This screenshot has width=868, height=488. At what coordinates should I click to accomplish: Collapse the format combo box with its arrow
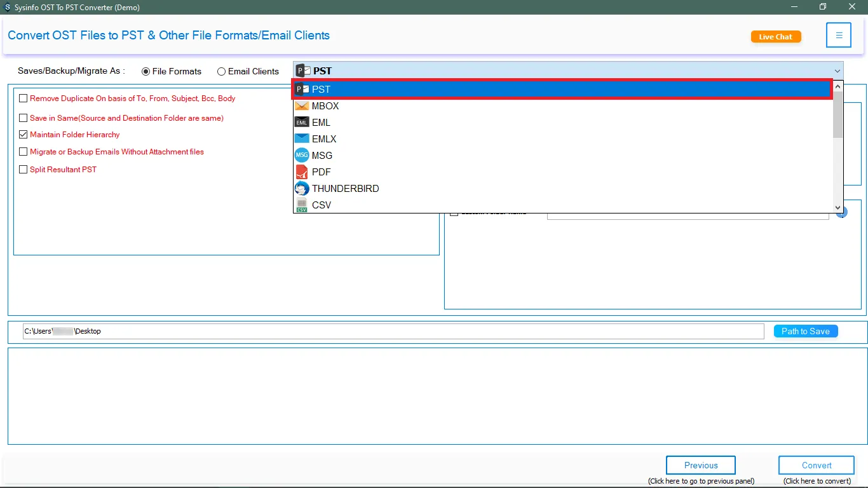click(x=837, y=71)
